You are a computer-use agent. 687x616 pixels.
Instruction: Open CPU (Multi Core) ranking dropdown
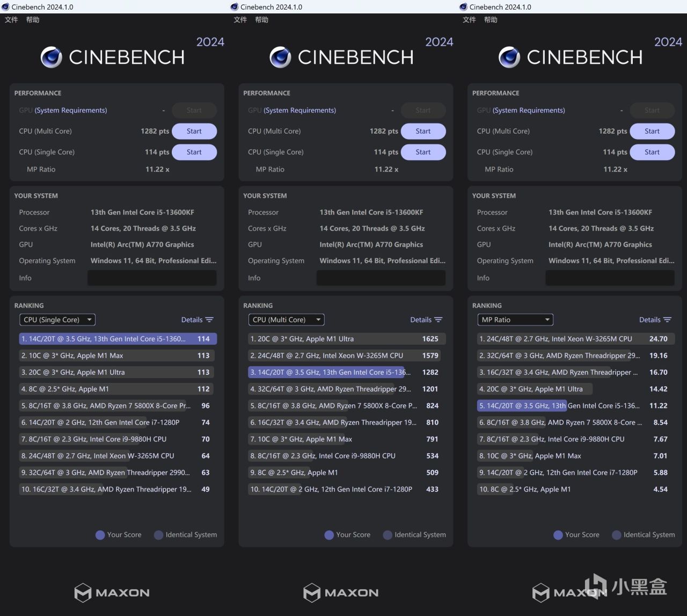286,320
